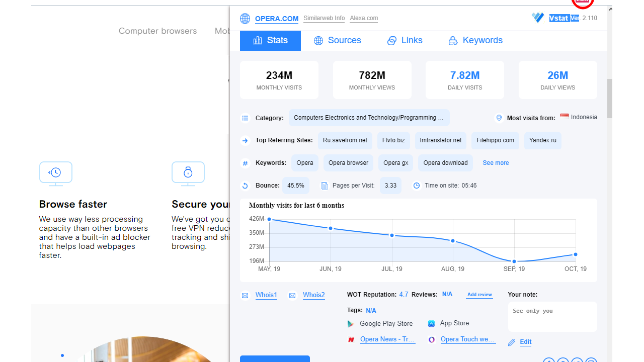The image size is (644, 362).
Task: Click inside the Your note text field
Action: click(x=552, y=317)
